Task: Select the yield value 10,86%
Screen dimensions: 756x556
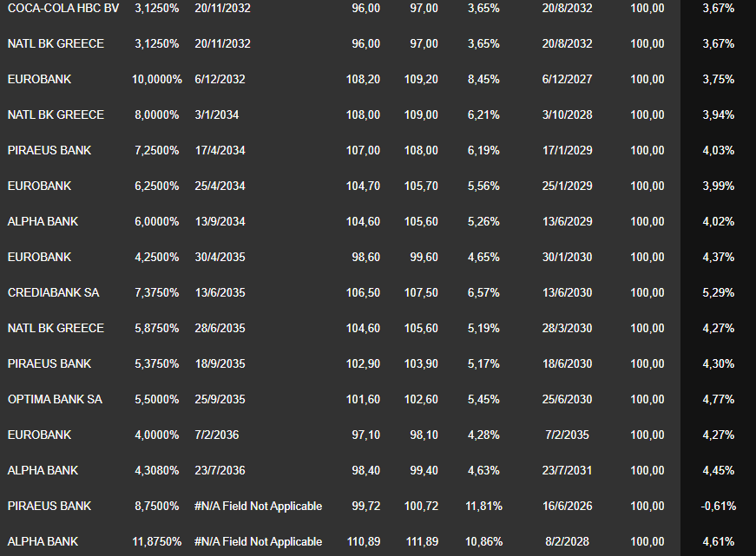Action: (x=483, y=541)
